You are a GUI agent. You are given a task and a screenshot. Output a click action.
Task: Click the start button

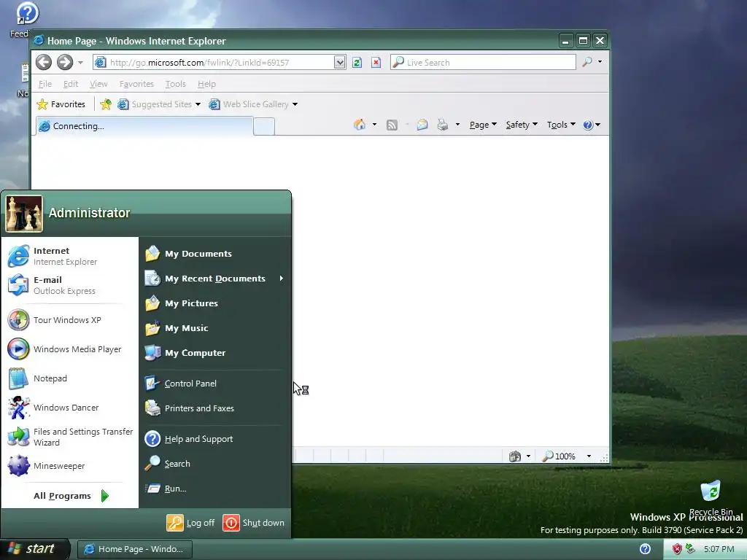pos(34,549)
